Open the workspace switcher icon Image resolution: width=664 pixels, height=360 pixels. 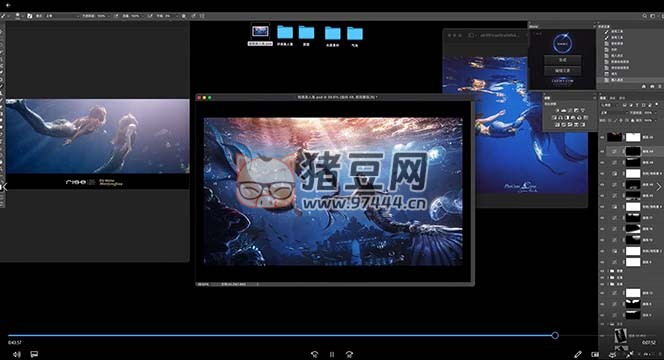pyautogui.click(x=653, y=16)
